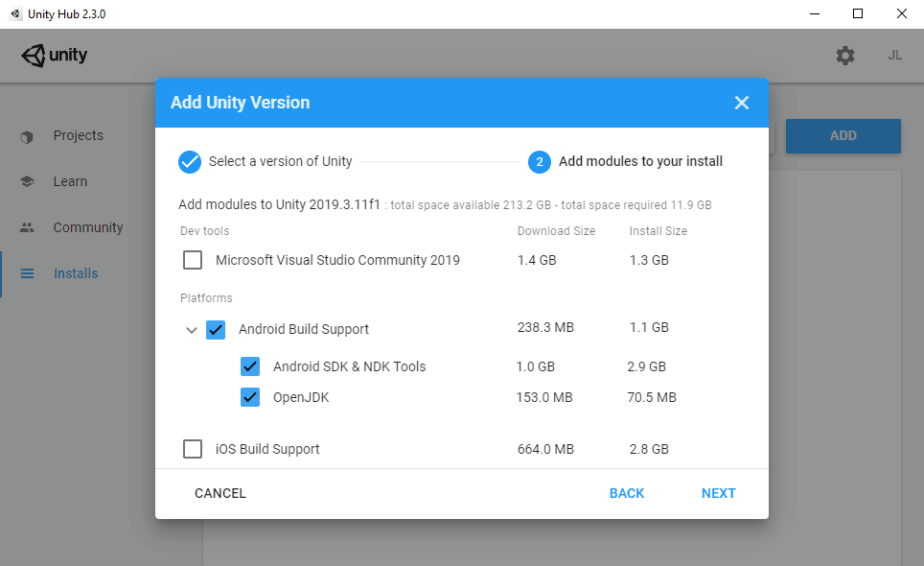Go BACK to version selection
924x566 pixels.
[x=627, y=493]
